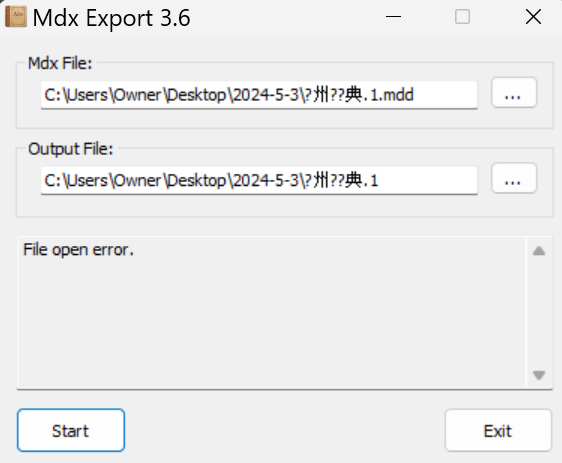
Task: Click the log scrollbar track between the arrows
Action: click(539, 312)
